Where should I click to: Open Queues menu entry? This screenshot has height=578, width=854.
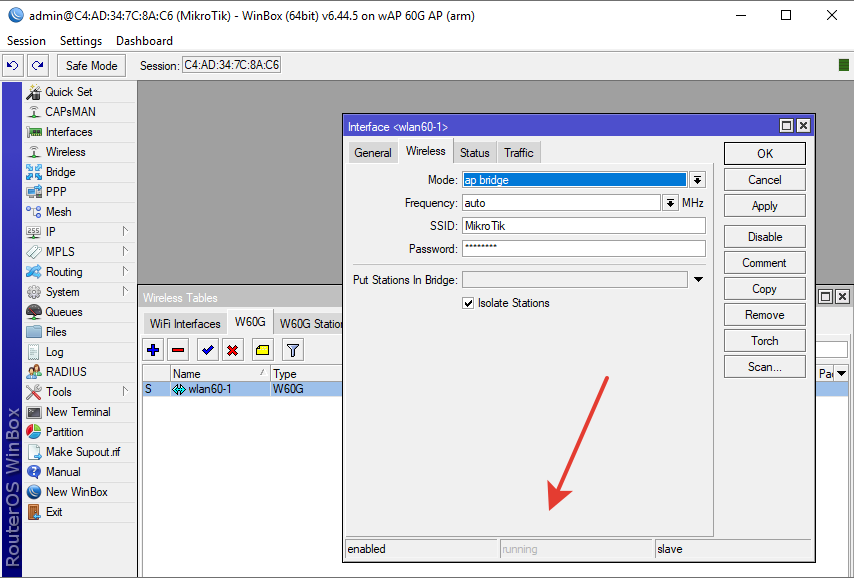coord(80,312)
